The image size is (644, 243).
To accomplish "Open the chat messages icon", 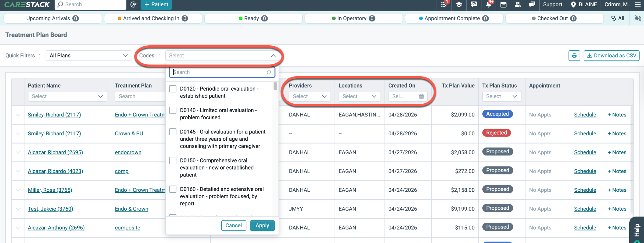I will tap(532, 4).
